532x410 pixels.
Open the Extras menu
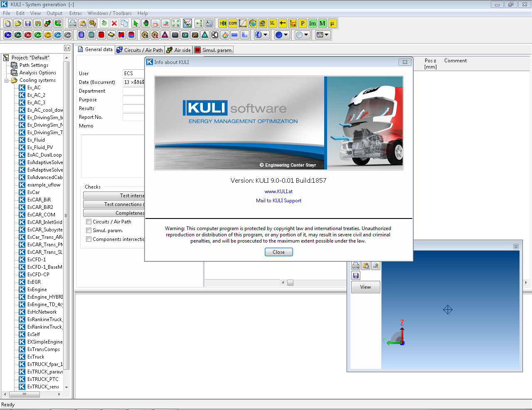click(x=76, y=13)
